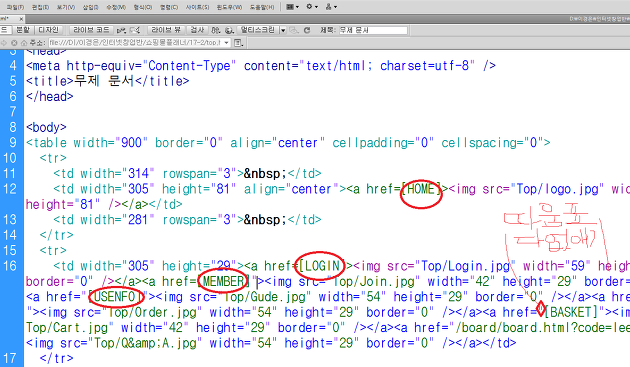The height and width of the screenshot is (367, 630).
Task: Click width="281" on line 13
Action: point(117,220)
